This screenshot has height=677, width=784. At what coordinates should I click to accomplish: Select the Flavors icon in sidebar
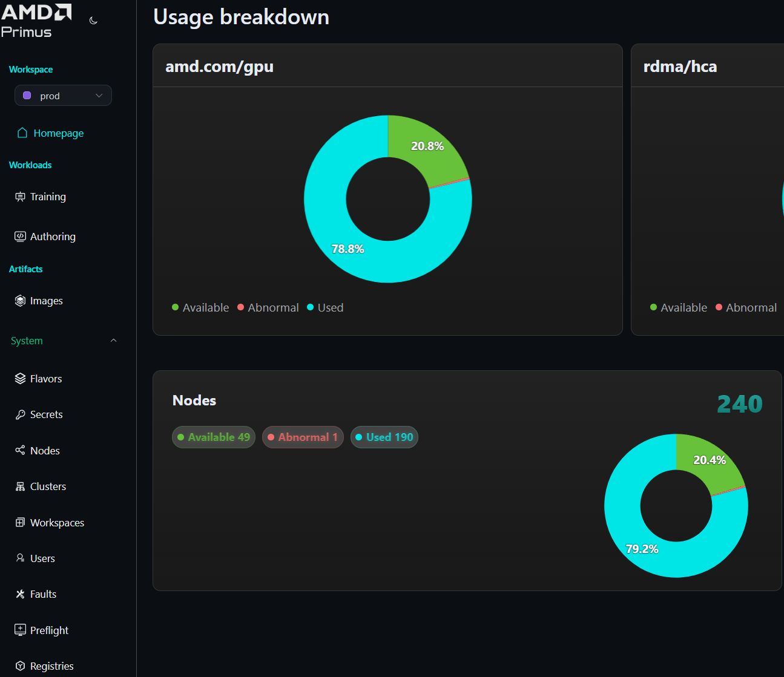point(21,378)
